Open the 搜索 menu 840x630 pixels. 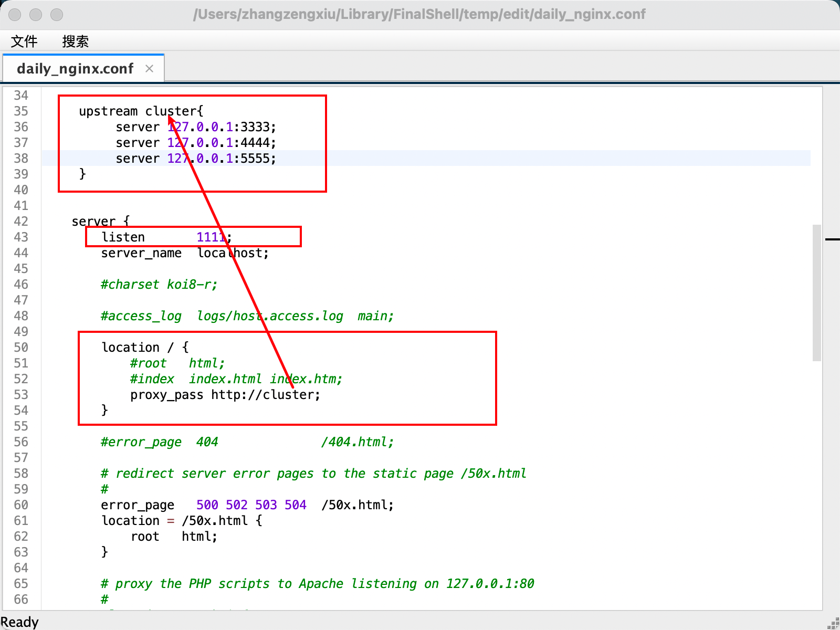click(75, 41)
